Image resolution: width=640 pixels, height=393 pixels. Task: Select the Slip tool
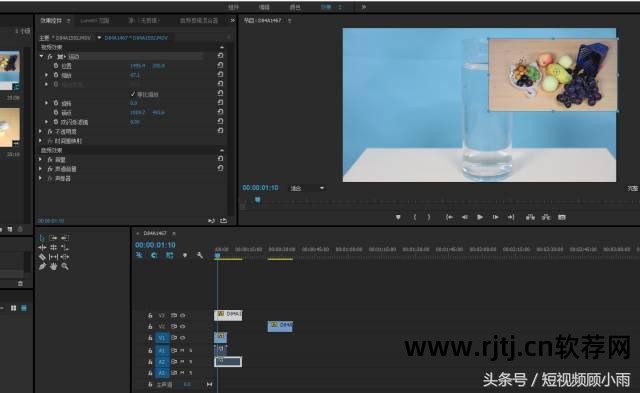click(53, 257)
